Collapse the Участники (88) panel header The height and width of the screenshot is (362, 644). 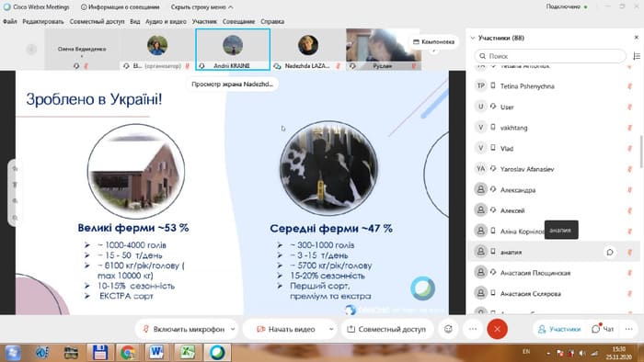point(473,38)
